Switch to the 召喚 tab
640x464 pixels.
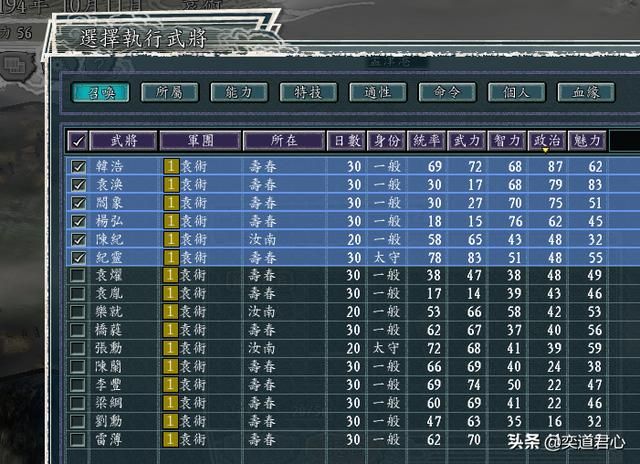(x=100, y=93)
